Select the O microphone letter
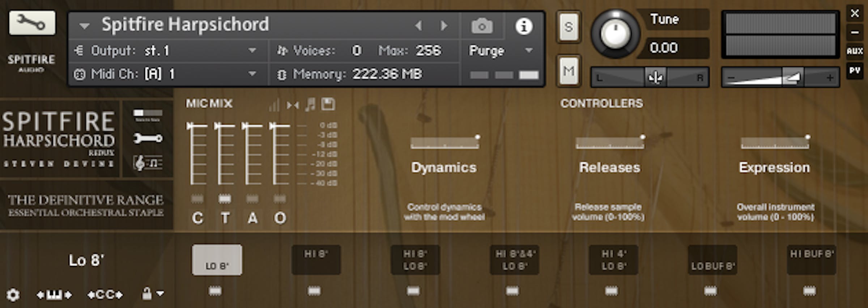868x308 pixels. (x=280, y=218)
